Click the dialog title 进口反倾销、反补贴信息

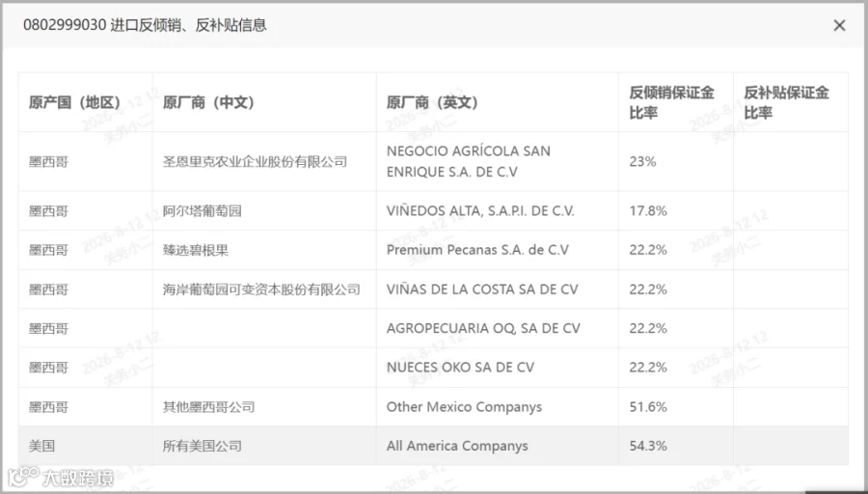click(188, 25)
